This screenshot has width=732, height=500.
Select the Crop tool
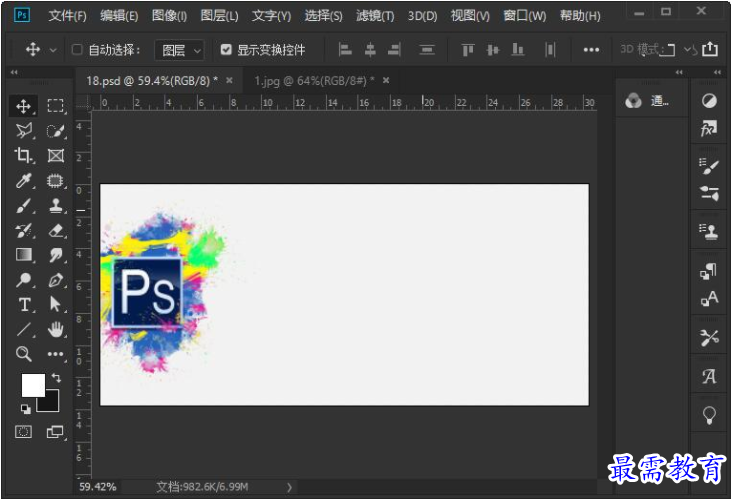coord(23,155)
